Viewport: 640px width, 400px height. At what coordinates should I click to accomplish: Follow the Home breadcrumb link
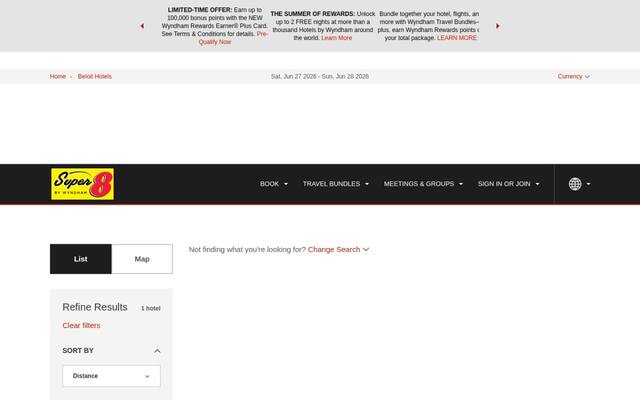point(58,76)
